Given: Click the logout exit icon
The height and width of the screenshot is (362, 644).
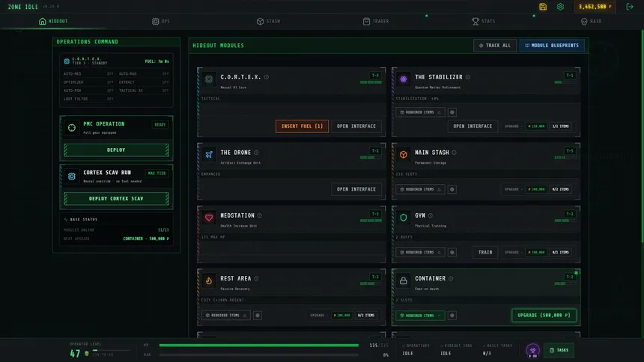Looking at the screenshot, I should tap(629, 7).
